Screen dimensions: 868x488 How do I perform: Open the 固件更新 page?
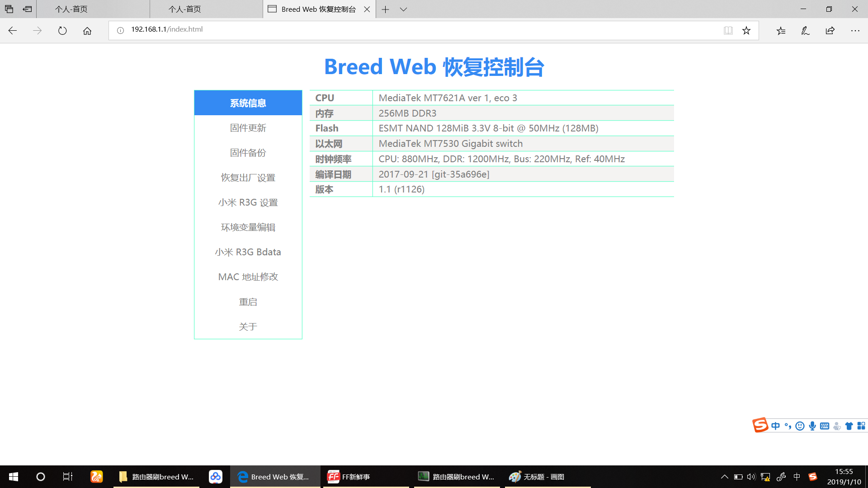click(248, 128)
